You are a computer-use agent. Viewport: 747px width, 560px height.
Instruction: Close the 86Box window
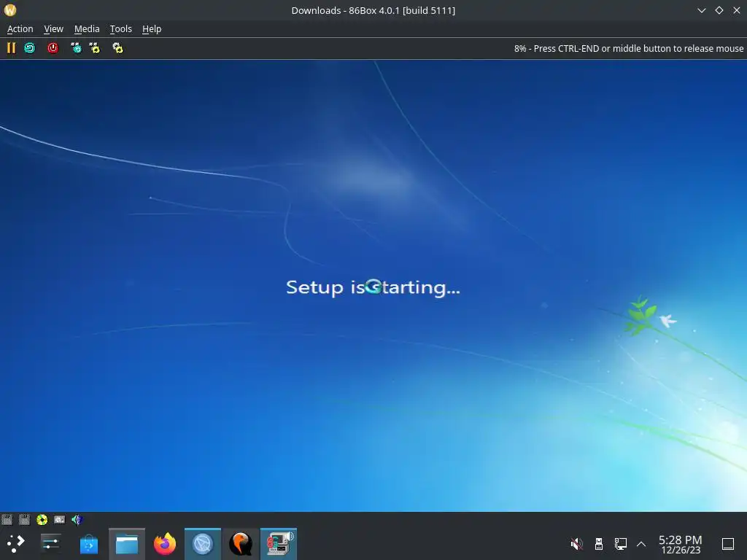737,10
